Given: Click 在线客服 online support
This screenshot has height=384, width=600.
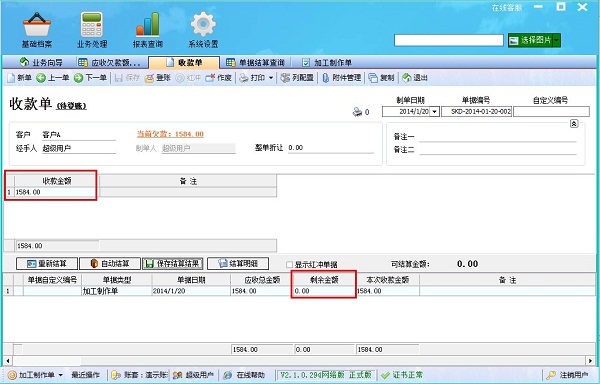Looking at the screenshot, I should pos(507,8).
